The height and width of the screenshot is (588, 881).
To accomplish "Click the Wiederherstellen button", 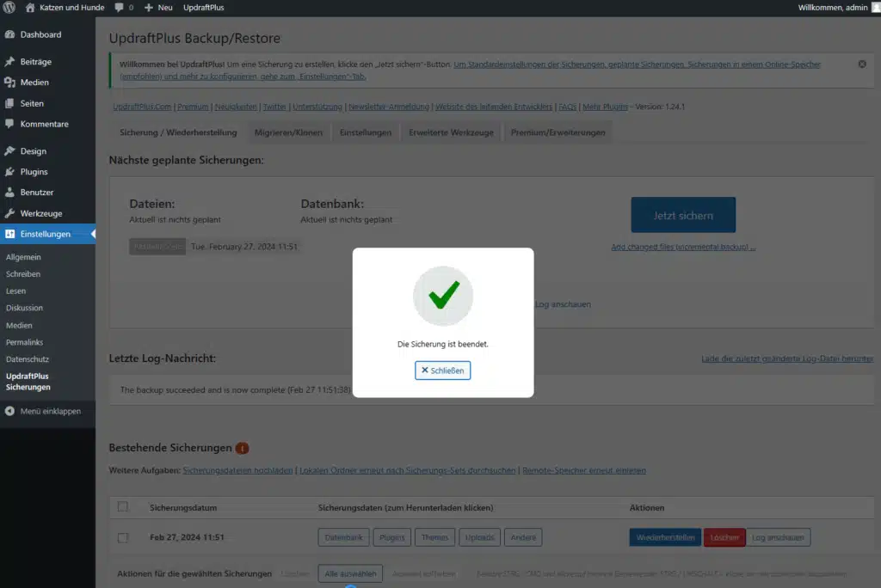I will tap(665, 537).
